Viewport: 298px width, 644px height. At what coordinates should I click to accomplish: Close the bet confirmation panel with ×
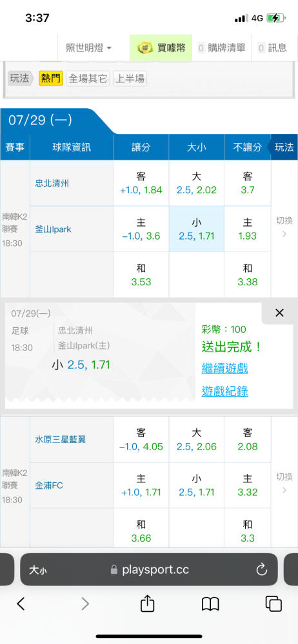(x=279, y=313)
